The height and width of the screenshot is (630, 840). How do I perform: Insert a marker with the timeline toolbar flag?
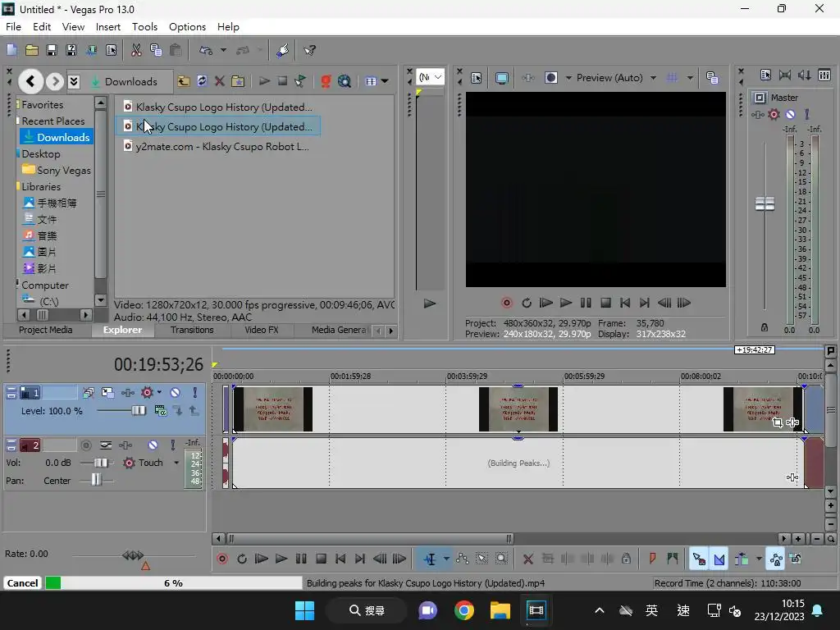(652, 559)
